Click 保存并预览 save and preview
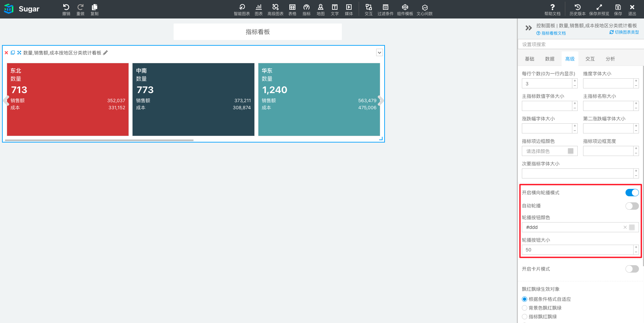The width and height of the screenshot is (644, 323). [599, 9]
